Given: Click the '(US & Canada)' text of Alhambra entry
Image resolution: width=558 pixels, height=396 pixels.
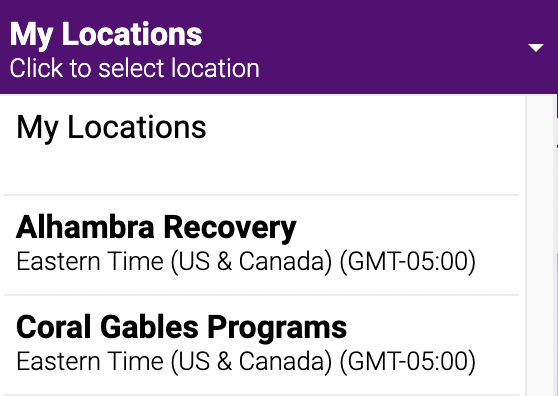Looking at the screenshot, I should click(x=251, y=262).
